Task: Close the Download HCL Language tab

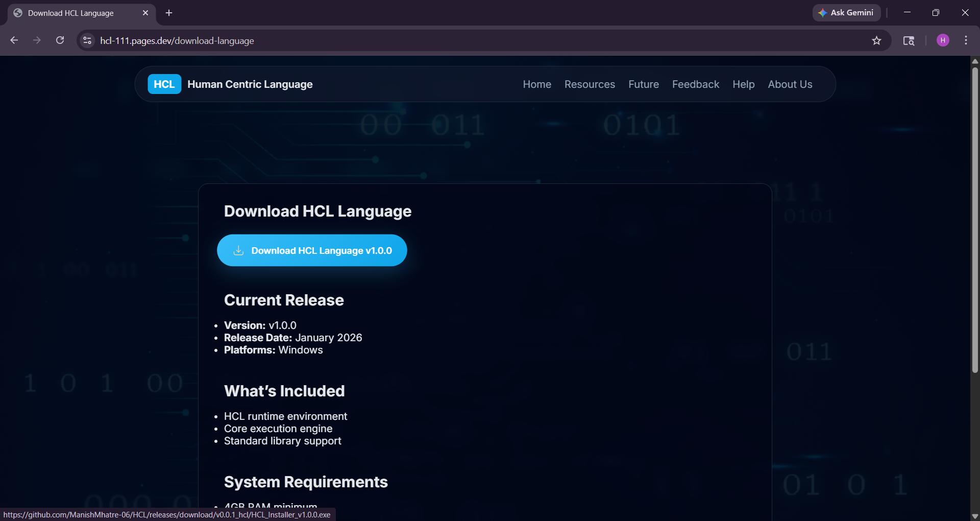Action: tap(145, 13)
